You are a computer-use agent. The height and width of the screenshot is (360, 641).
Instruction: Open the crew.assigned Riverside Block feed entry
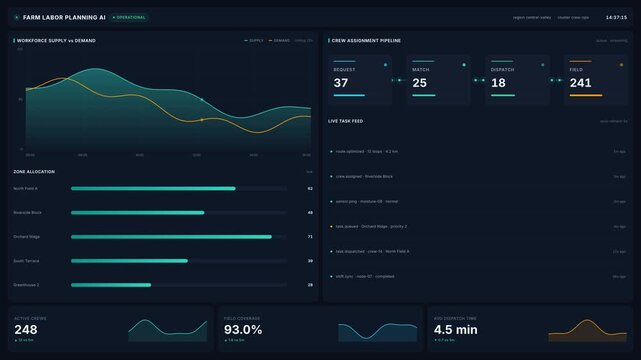477,177
